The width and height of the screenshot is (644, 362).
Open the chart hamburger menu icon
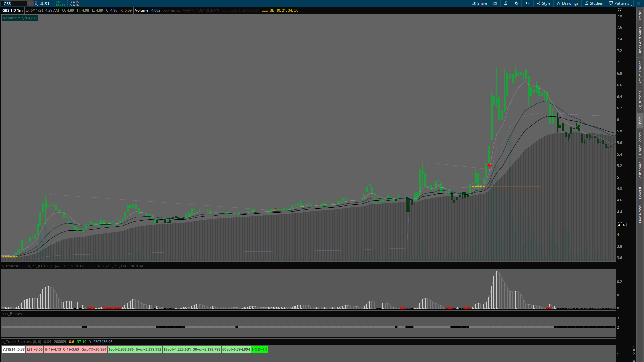click(638, 3)
